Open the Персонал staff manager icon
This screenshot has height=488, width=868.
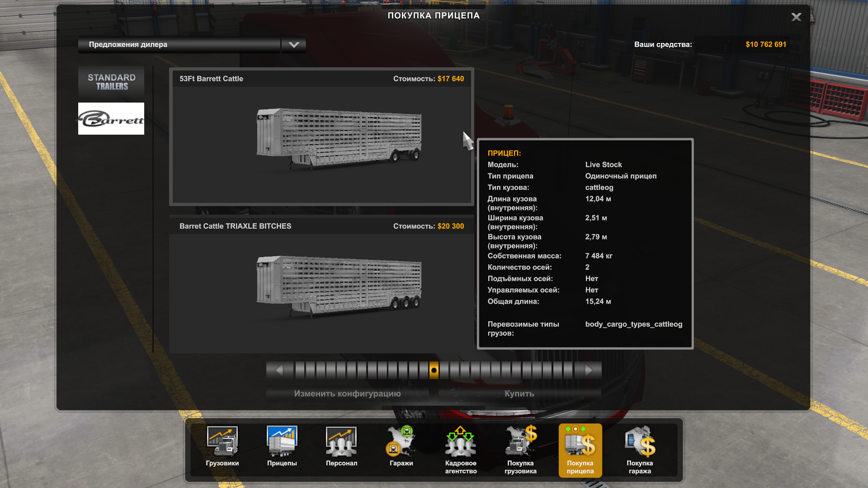(341, 446)
